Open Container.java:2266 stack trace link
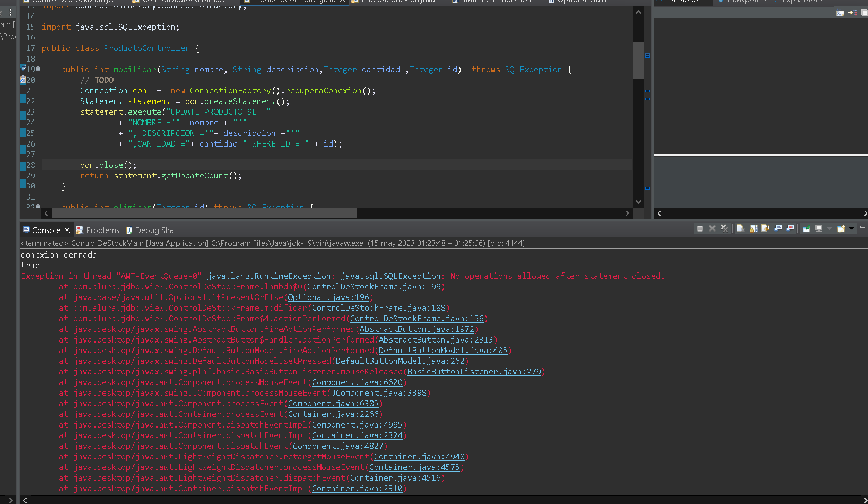 tap(333, 414)
